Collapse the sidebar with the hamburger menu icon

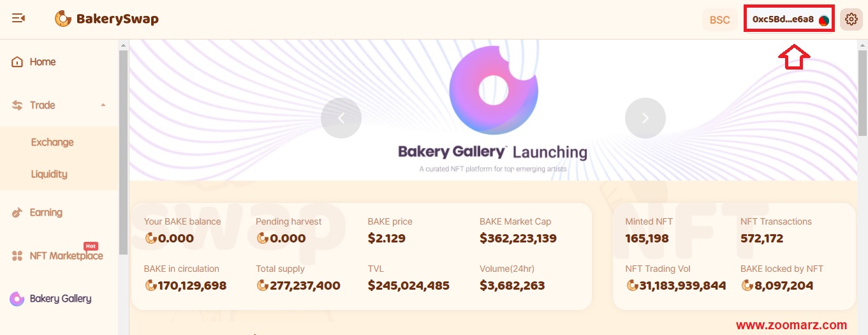point(18,19)
